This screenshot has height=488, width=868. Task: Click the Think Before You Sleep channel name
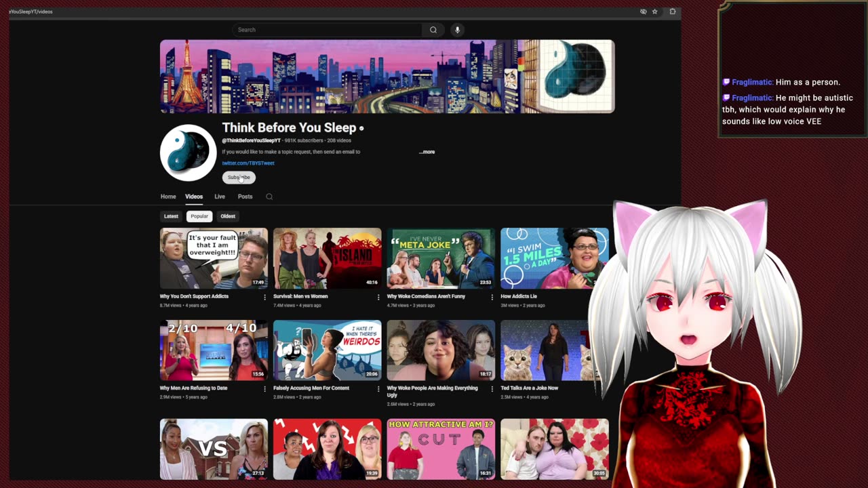pos(289,127)
